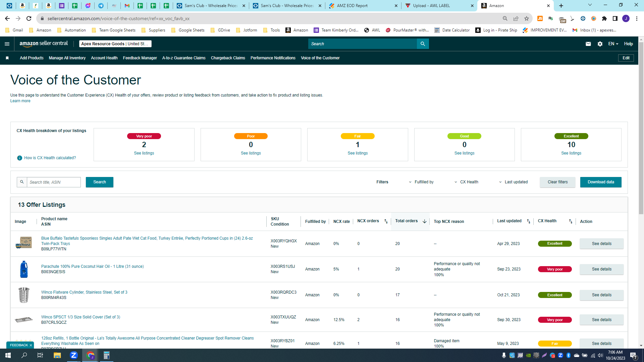Click the Edit favorites button
This screenshot has width=644, height=362.
pos(626,58)
